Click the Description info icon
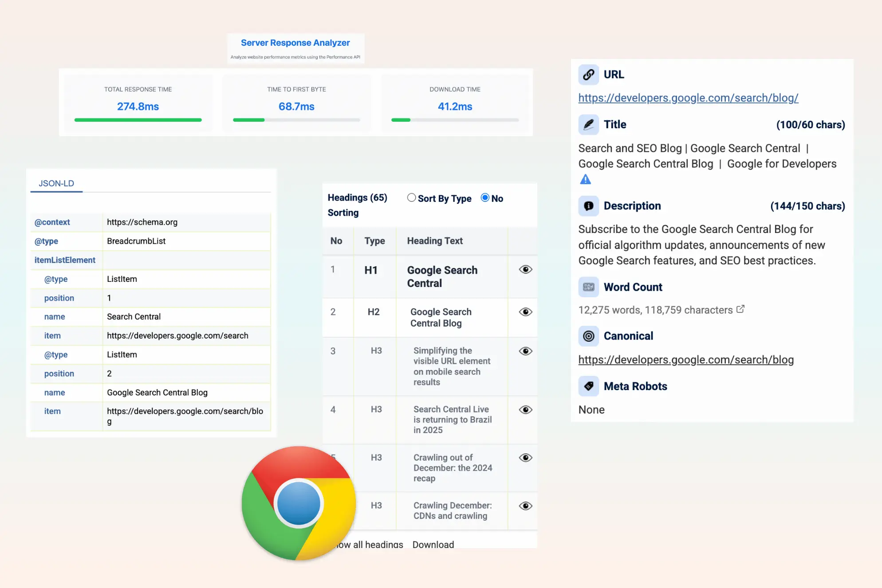882x588 pixels. click(x=588, y=206)
